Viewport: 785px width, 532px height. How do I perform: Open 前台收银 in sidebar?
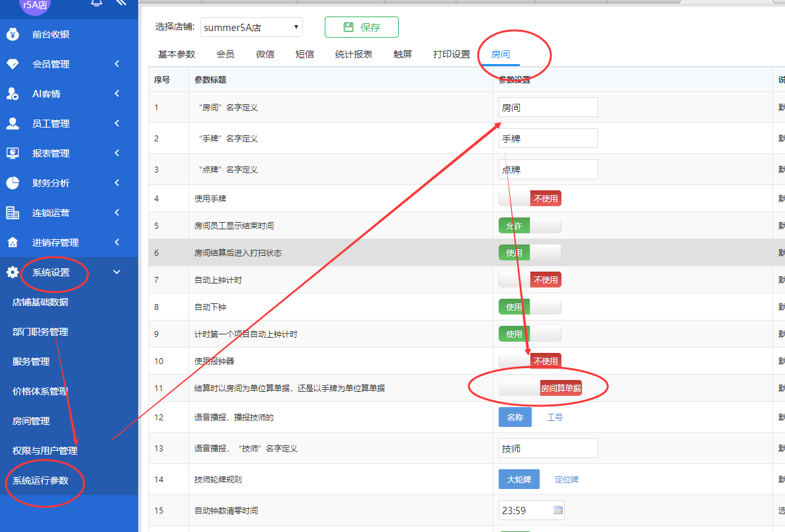point(50,34)
